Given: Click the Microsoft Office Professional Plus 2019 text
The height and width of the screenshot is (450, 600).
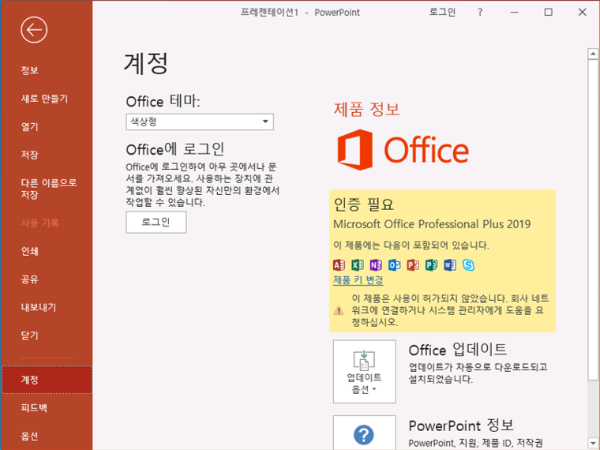Looking at the screenshot, I should click(x=432, y=224).
